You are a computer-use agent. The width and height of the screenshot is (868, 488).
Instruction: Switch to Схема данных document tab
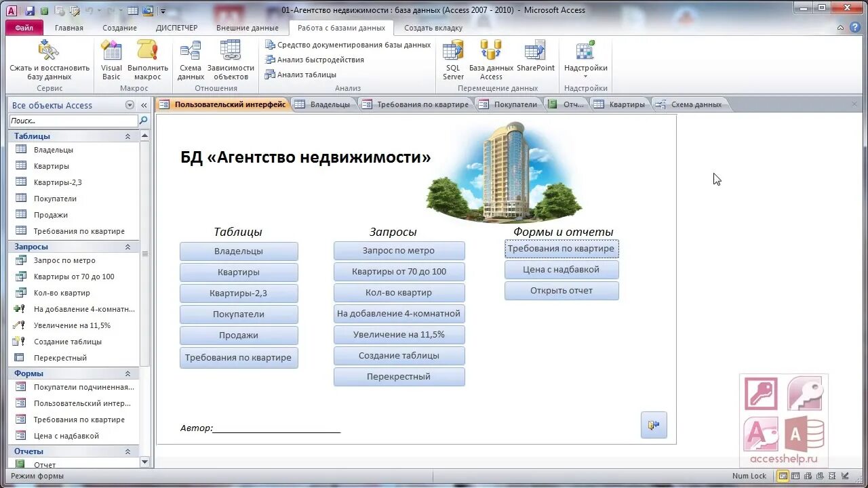(x=691, y=104)
